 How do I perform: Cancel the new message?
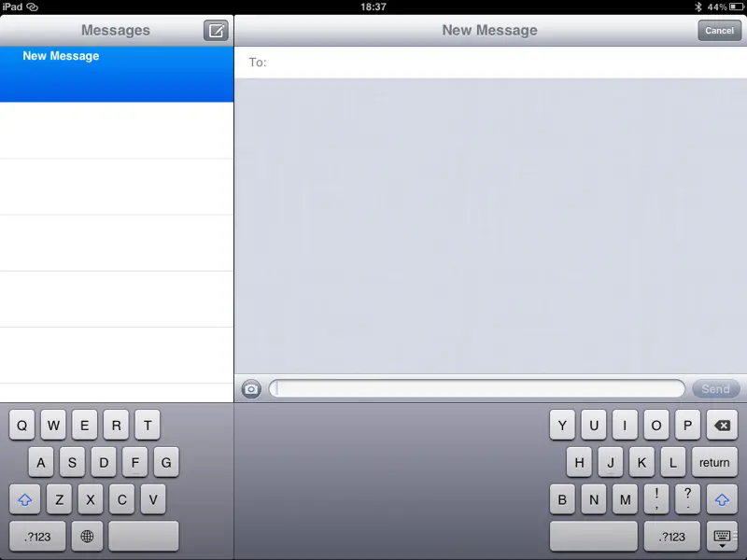click(x=719, y=31)
